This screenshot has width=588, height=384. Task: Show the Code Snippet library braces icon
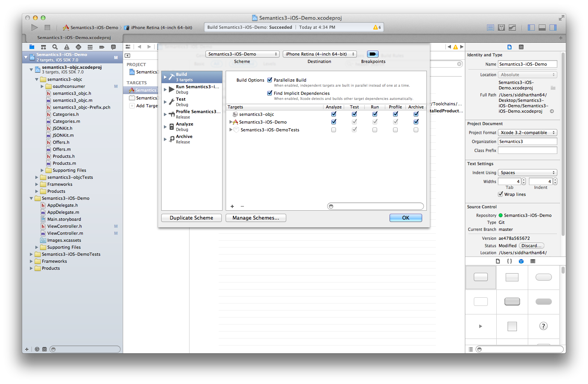pyautogui.click(x=510, y=261)
